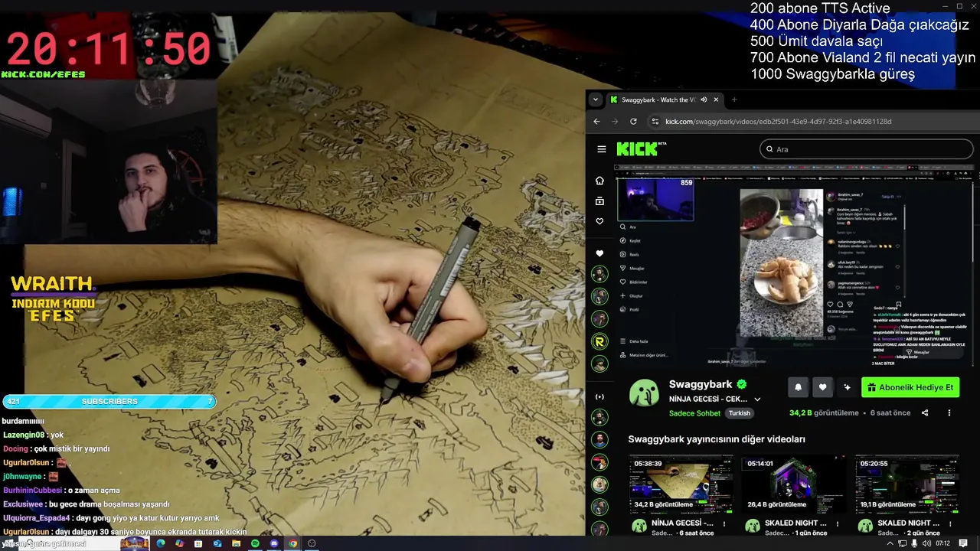Go back in the browser
This screenshot has height=551, width=980.
597,121
